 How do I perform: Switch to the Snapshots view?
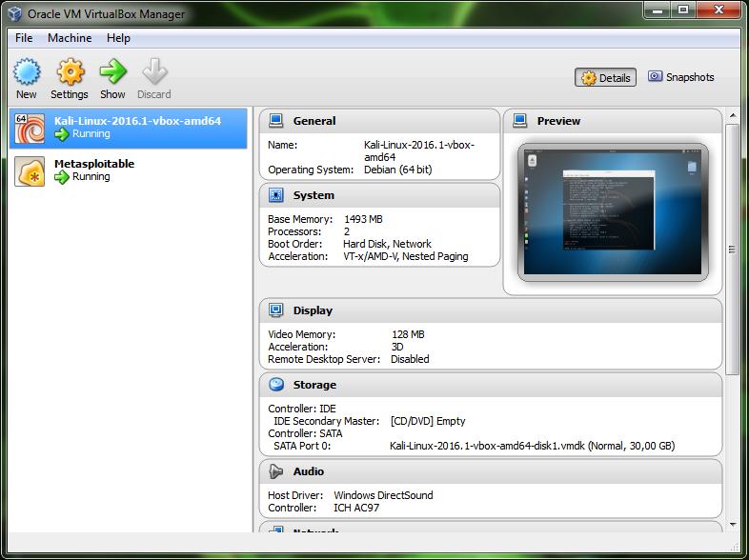click(680, 77)
